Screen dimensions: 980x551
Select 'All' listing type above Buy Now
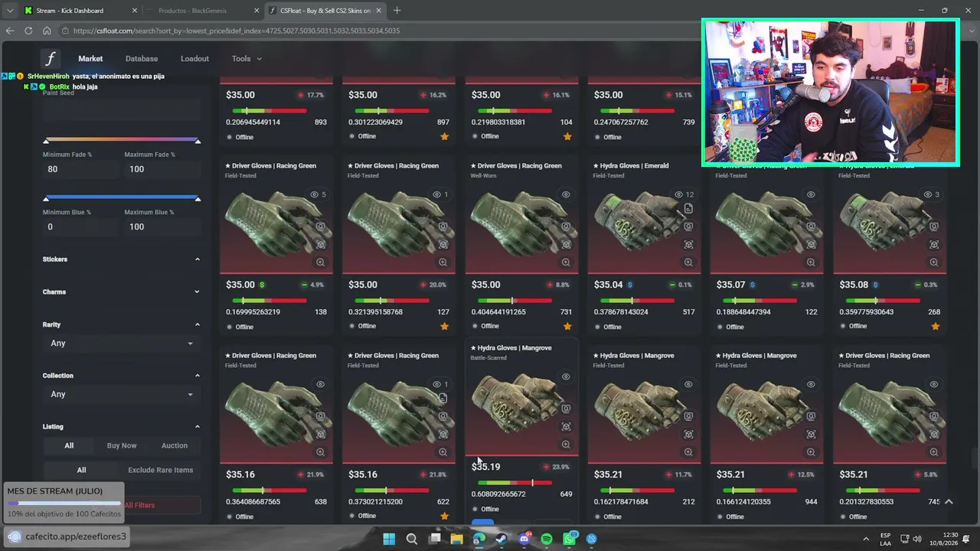point(69,445)
